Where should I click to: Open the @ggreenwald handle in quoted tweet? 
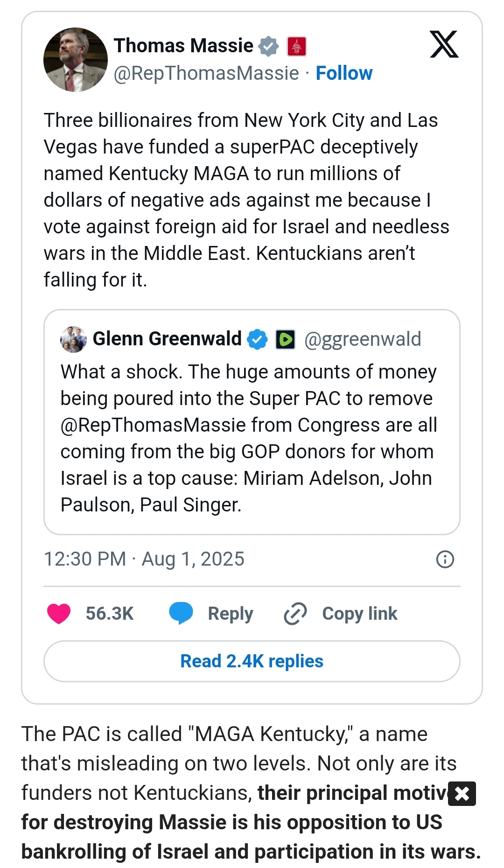pyautogui.click(x=363, y=339)
